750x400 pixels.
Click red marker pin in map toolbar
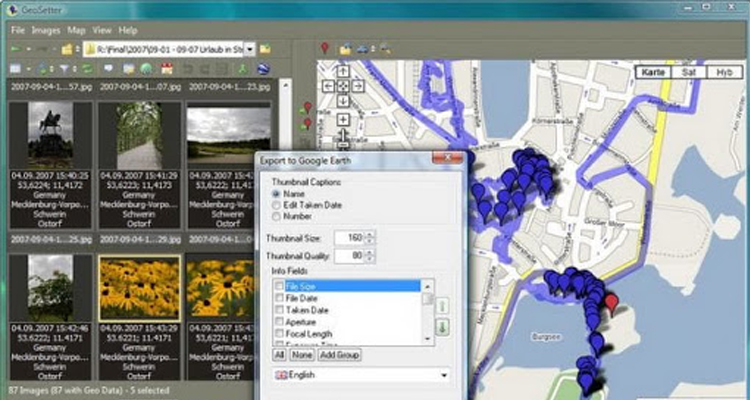coord(325,48)
